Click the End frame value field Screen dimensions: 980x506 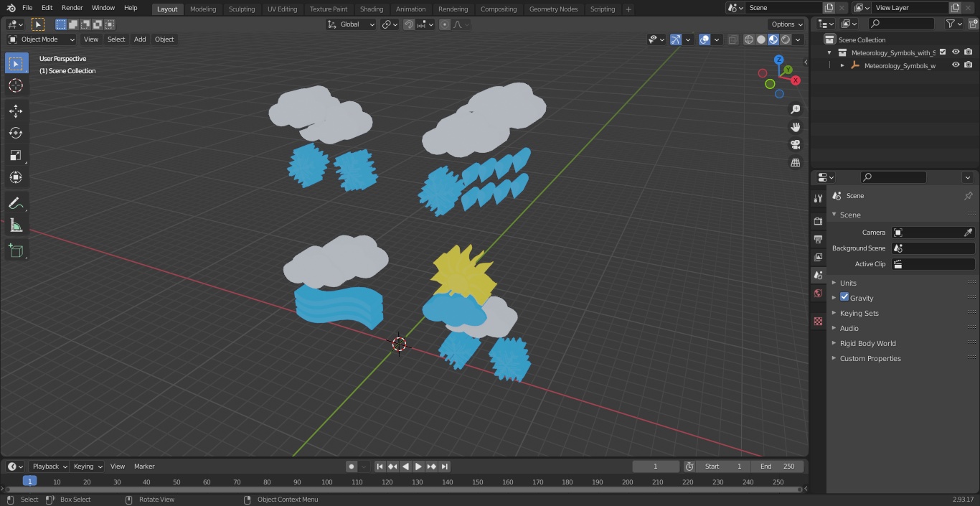778,467
